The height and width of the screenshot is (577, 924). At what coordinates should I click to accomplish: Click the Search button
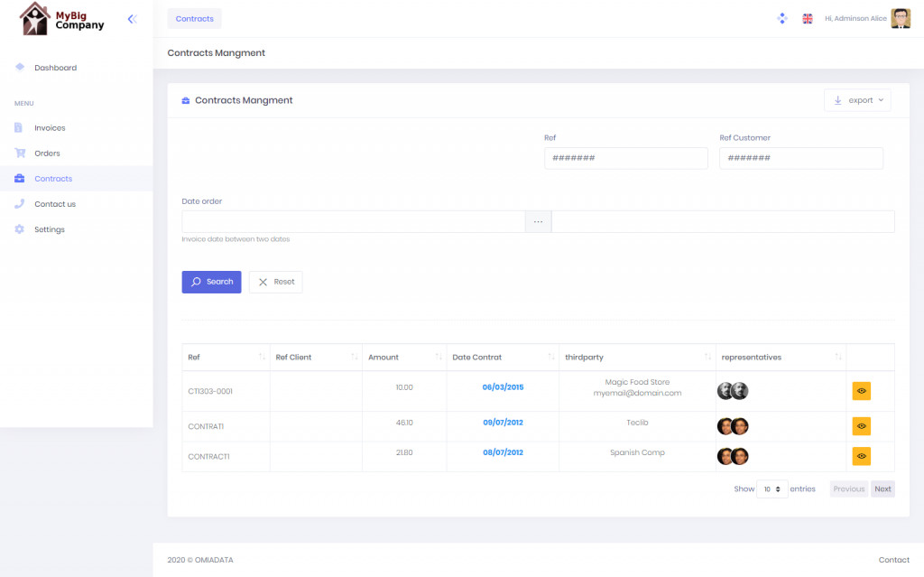pos(211,282)
